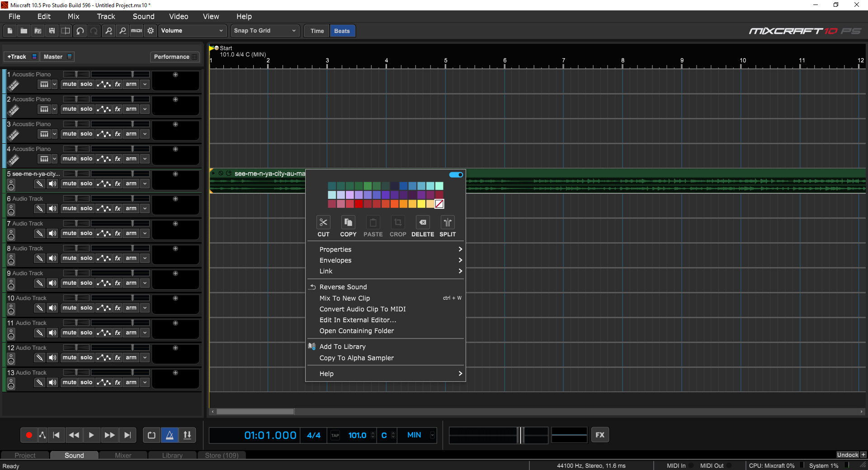Open the Volume automation dropdown

coord(192,31)
